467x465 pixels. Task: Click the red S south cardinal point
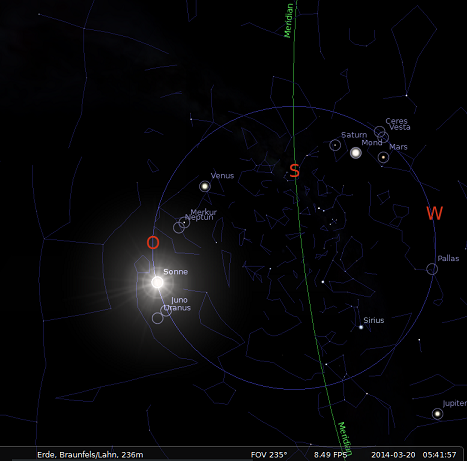pos(294,171)
